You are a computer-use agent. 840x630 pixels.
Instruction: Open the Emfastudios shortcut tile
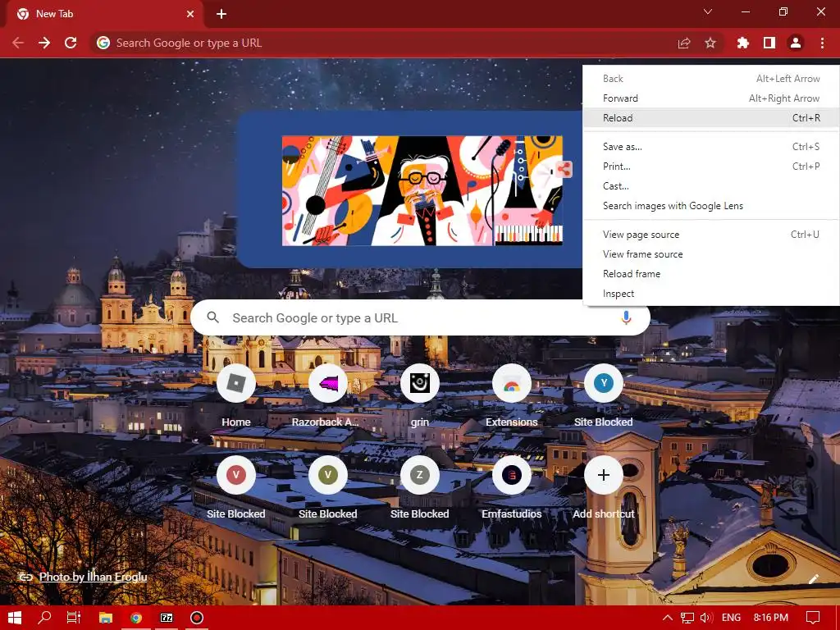coord(512,488)
